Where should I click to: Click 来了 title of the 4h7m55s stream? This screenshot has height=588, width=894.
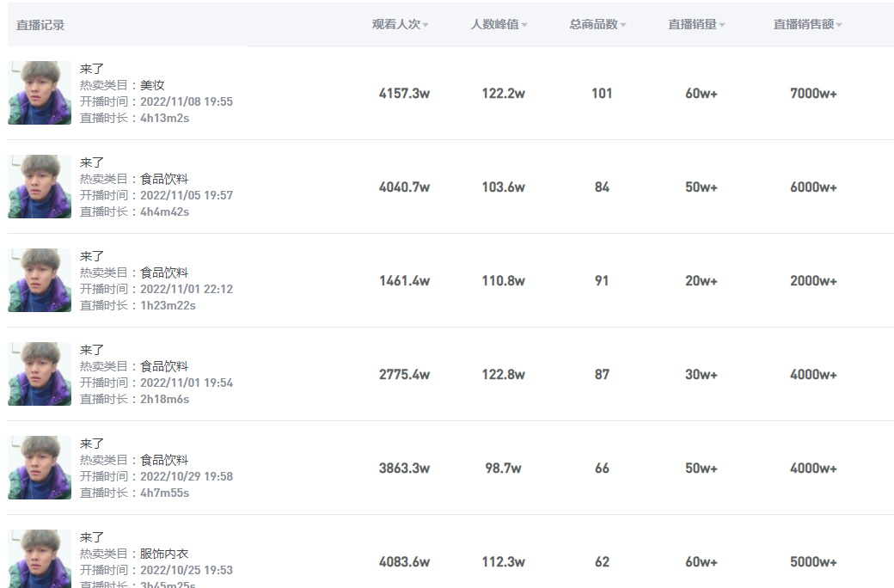92,444
